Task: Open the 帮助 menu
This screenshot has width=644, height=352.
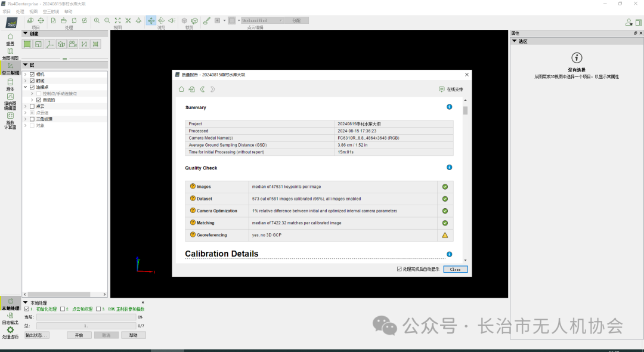Action: 68,11
